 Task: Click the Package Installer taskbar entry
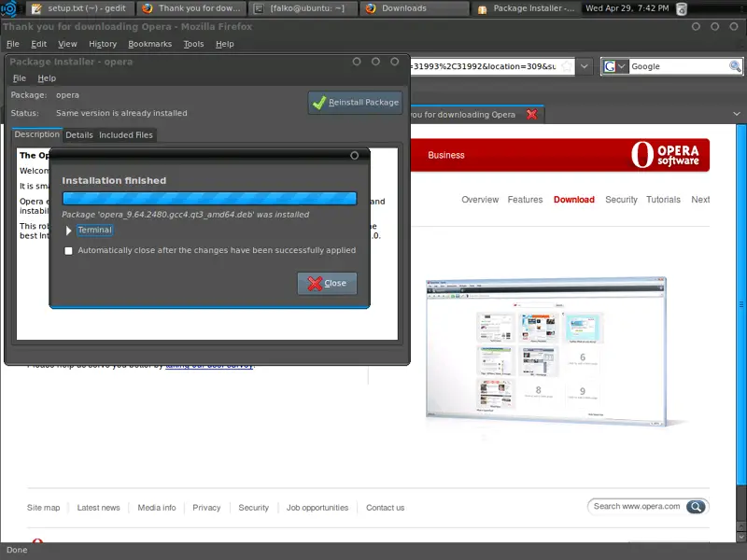click(x=526, y=8)
